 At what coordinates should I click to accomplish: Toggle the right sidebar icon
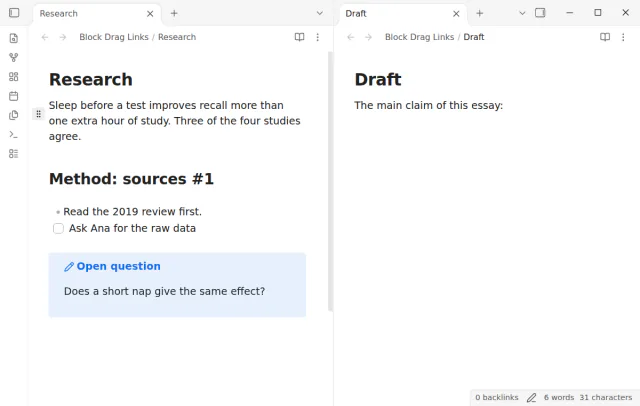point(540,13)
